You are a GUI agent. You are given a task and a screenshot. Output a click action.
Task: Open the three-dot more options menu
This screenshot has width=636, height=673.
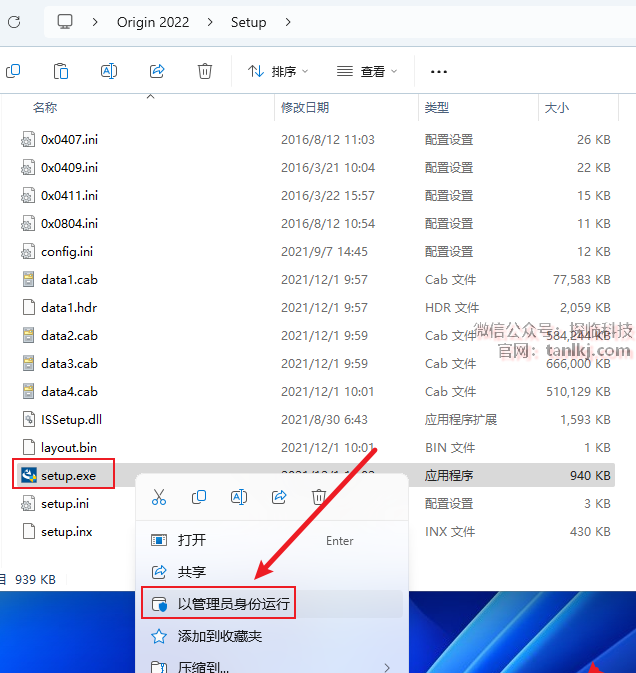(x=439, y=72)
